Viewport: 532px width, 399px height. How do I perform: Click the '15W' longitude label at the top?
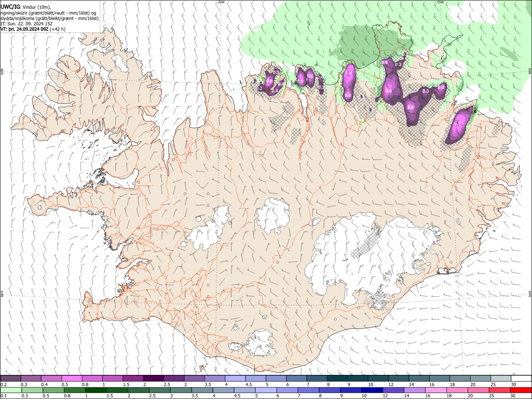coord(440,2)
